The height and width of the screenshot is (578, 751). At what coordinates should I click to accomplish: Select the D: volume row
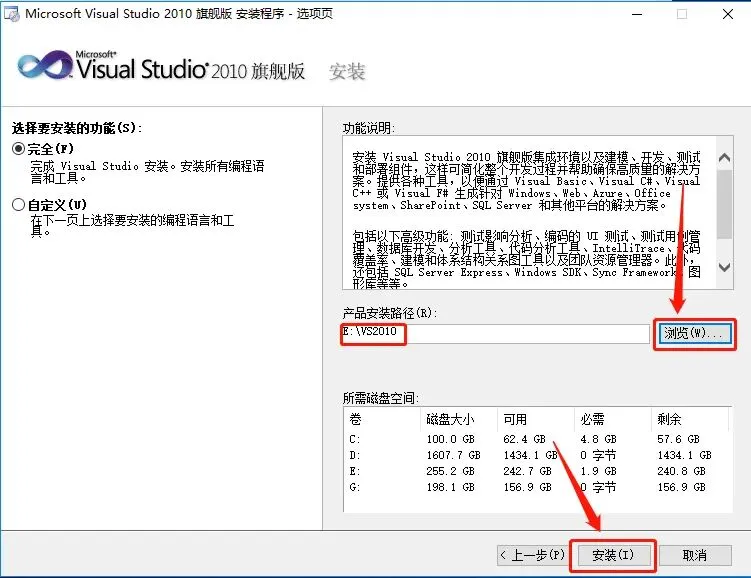pyautogui.click(x=537, y=455)
